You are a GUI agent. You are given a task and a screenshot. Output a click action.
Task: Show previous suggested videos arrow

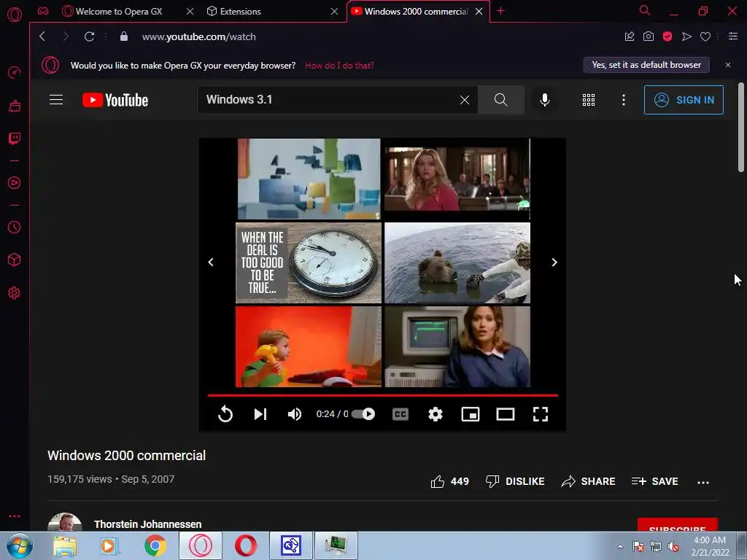tap(211, 262)
